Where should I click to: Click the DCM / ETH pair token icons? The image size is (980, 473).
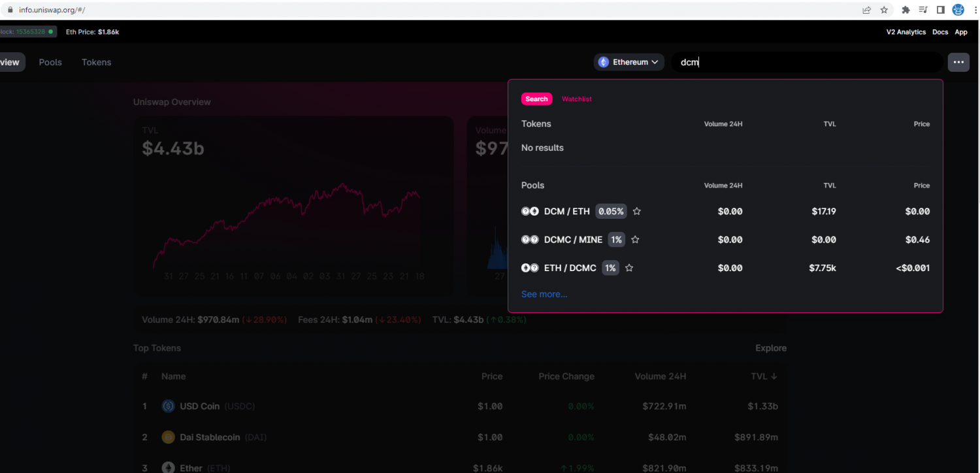530,212
